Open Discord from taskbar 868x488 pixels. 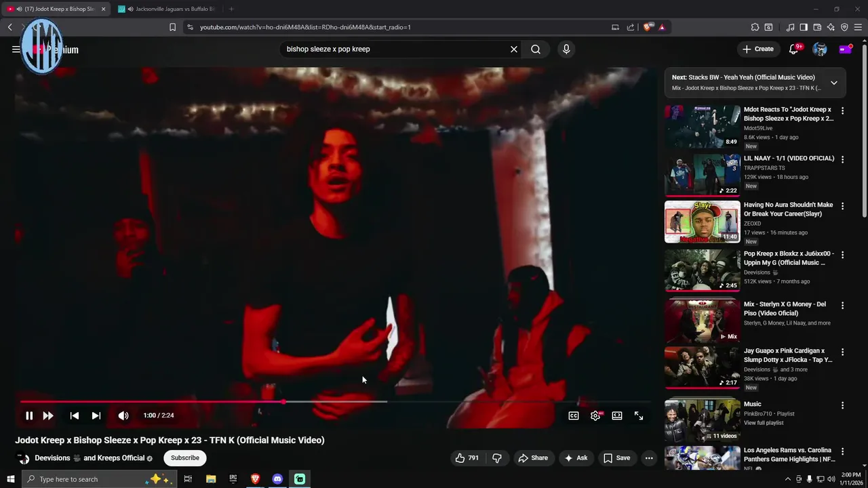[277, 479]
